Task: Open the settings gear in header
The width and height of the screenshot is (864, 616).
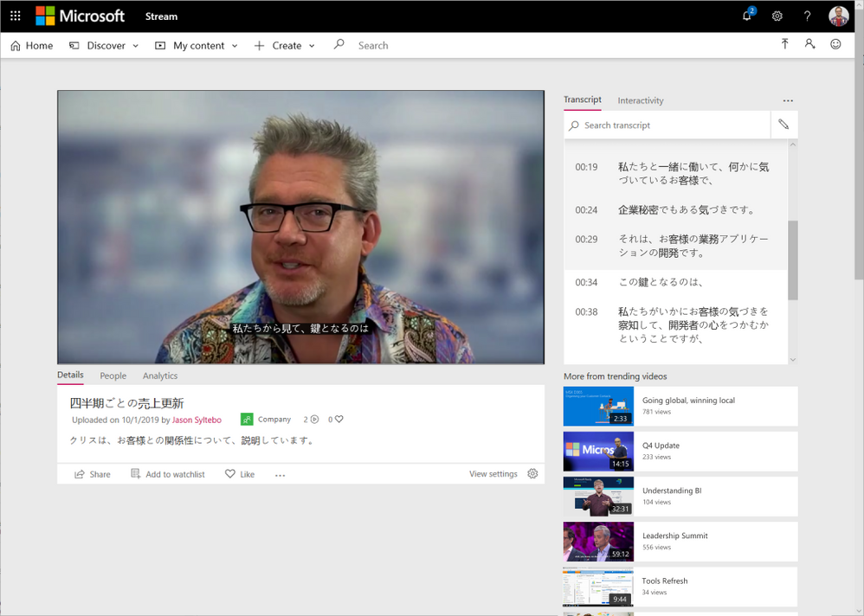Action: click(777, 16)
